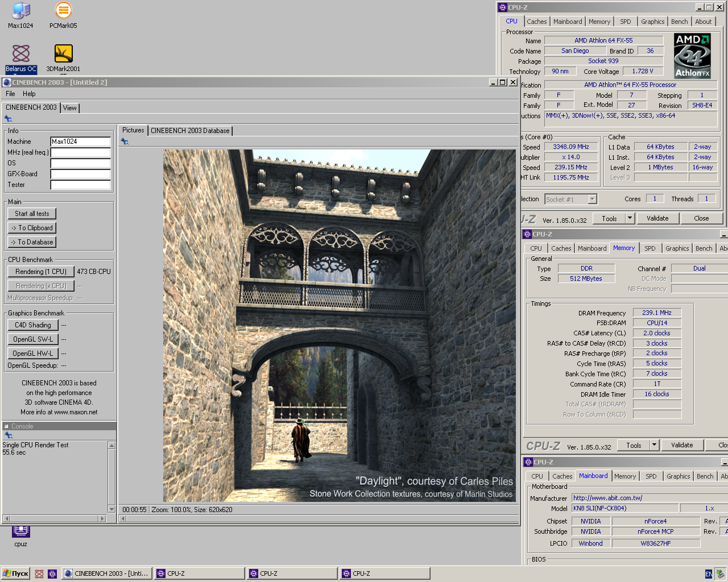Run the Rendering (1 CPU) benchmark
This screenshot has height=582, width=728.
[x=41, y=272]
